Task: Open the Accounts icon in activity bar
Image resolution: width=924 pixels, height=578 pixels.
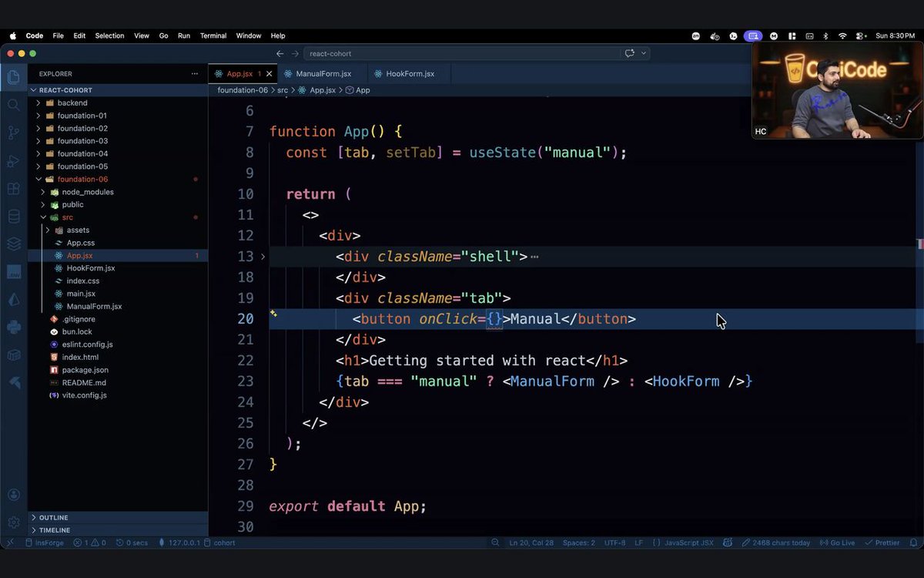Action: click(13, 495)
